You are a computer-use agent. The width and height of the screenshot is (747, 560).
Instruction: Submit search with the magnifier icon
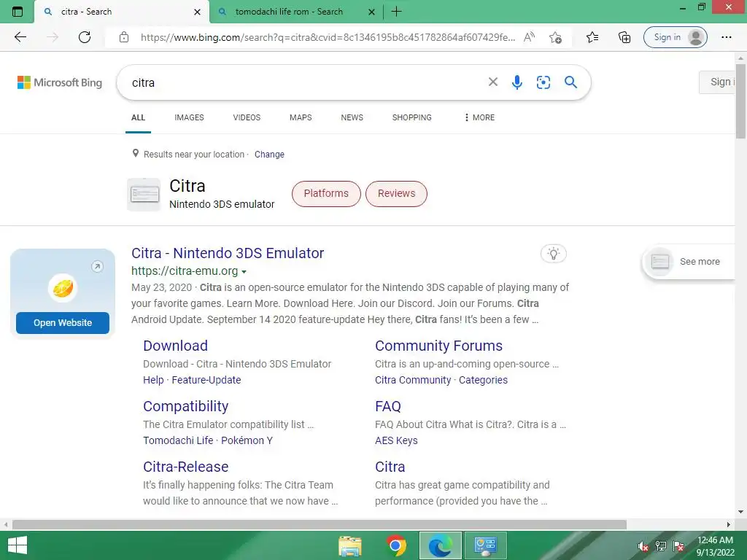[x=570, y=82]
